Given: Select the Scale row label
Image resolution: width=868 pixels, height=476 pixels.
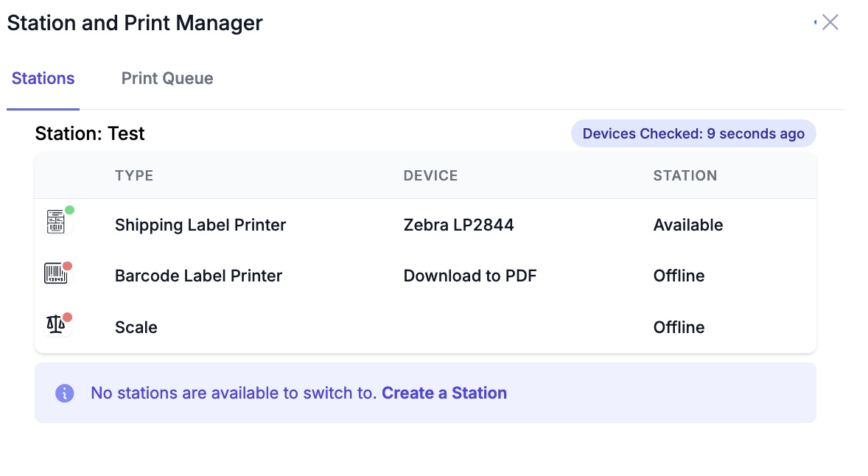Looking at the screenshot, I should point(136,327).
